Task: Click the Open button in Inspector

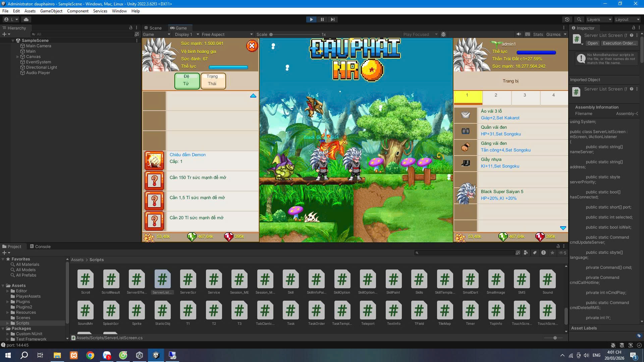Action: (x=592, y=43)
